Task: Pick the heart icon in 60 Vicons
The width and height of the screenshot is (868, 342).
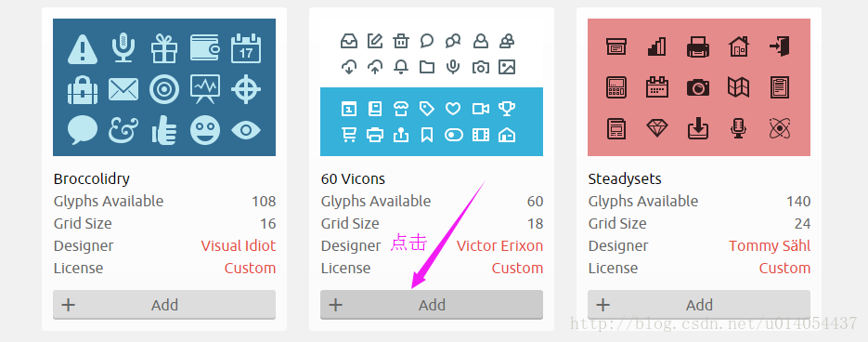Action: coord(453,109)
